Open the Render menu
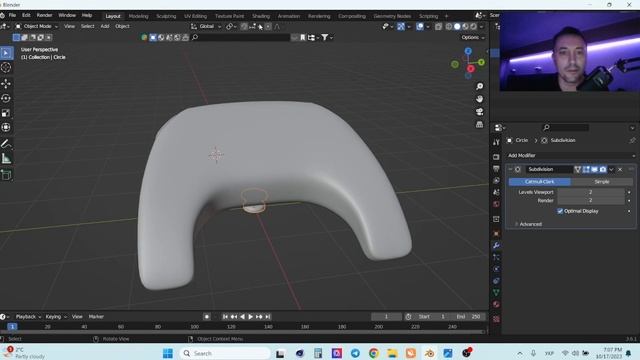 point(44,16)
